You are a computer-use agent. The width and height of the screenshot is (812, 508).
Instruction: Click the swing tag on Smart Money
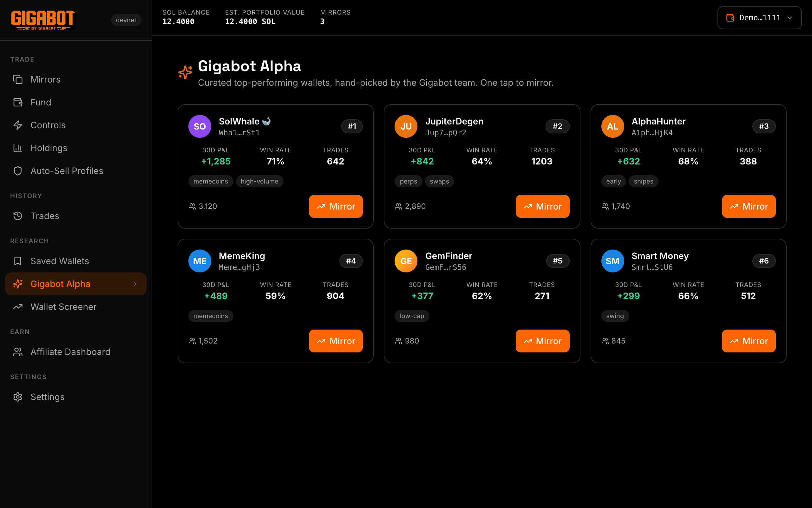(x=615, y=316)
